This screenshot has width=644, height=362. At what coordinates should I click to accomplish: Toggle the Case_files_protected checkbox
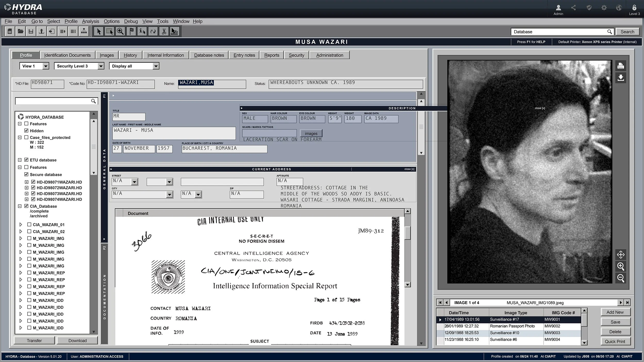(x=26, y=137)
